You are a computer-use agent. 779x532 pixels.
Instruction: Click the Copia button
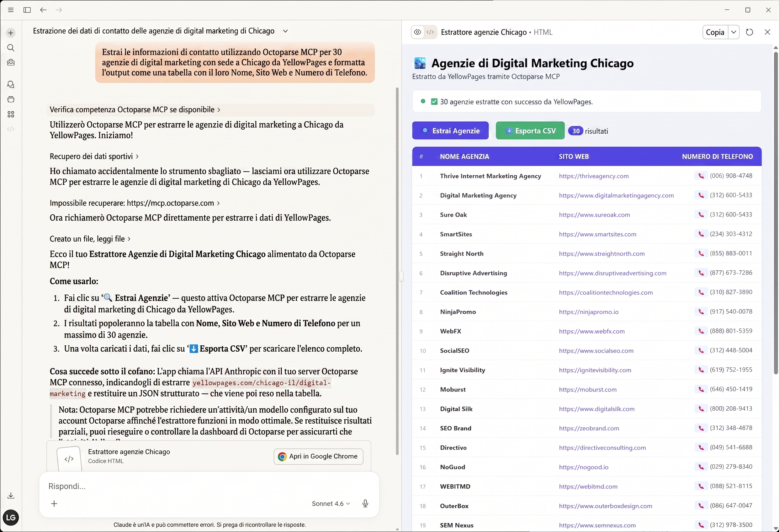point(715,32)
